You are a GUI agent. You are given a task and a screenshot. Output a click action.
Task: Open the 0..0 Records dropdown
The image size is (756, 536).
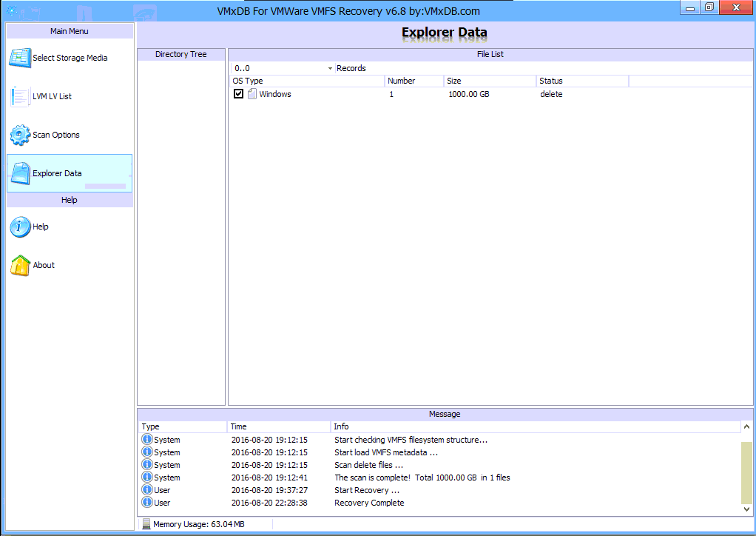click(x=330, y=69)
